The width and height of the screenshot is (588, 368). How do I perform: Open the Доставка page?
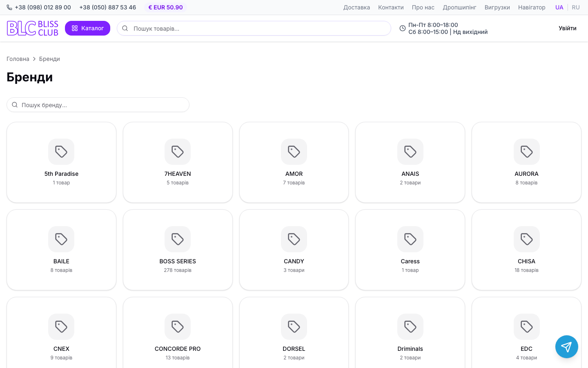tap(356, 7)
